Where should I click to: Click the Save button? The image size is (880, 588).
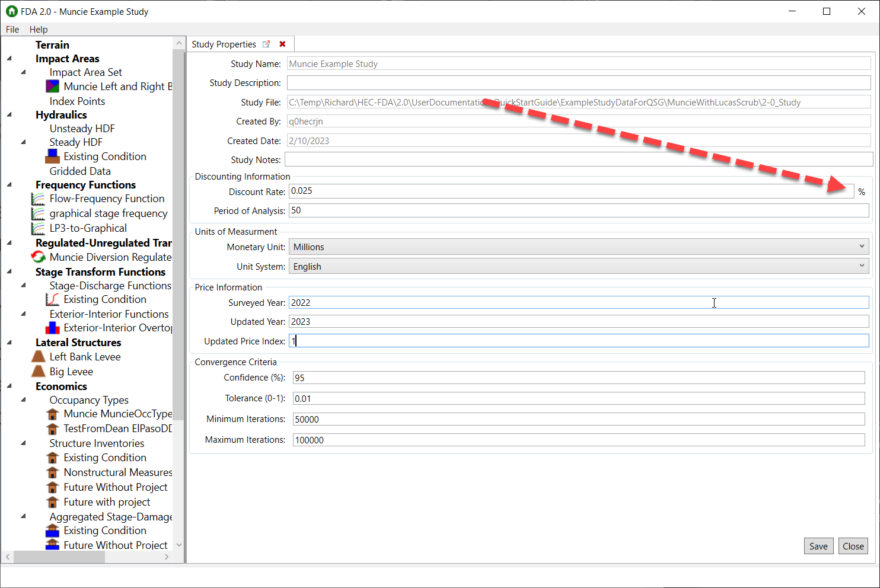pyautogui.click(x=818, y=546)
